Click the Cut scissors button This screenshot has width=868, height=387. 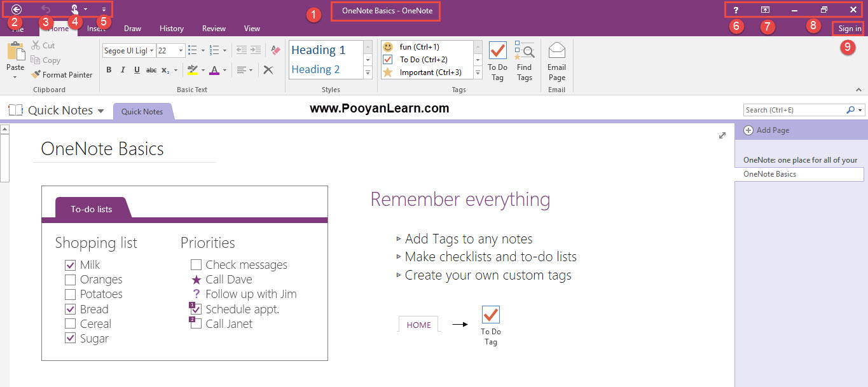(43, 46)
